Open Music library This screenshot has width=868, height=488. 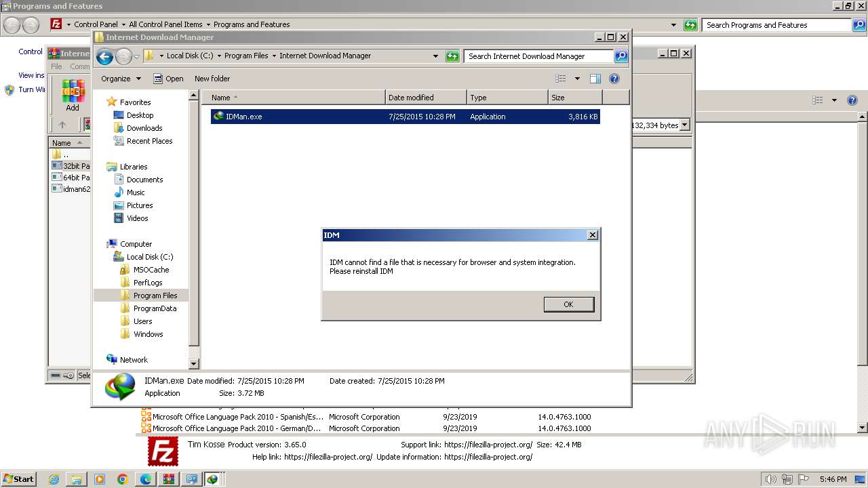(136, 192)
